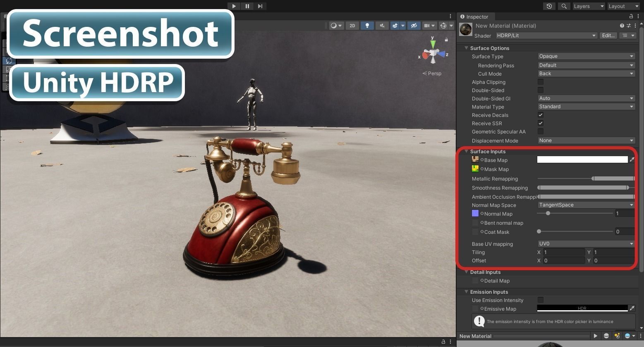Click the orientation gizmo red X axis
Viewport: 644px width, 347px height.
tap(425, 55)
